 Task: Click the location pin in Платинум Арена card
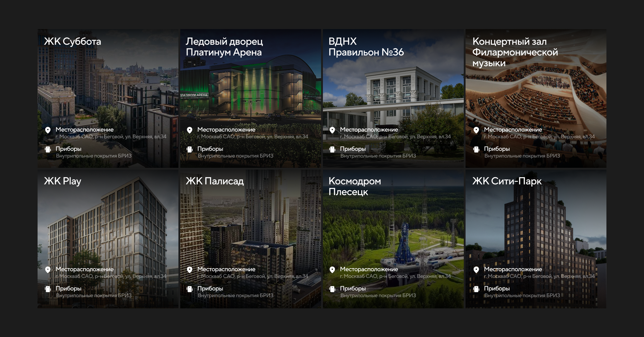[x=190, y=130]
